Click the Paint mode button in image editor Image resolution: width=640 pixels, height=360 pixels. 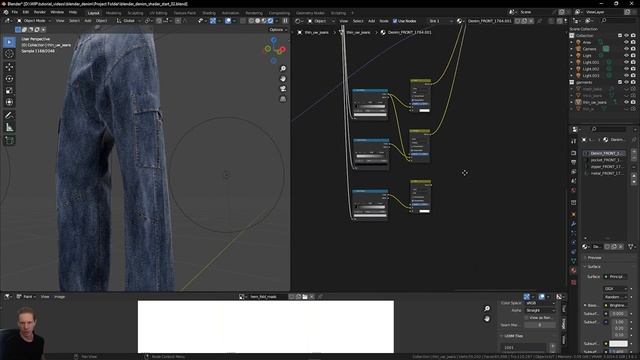[27, 297]
